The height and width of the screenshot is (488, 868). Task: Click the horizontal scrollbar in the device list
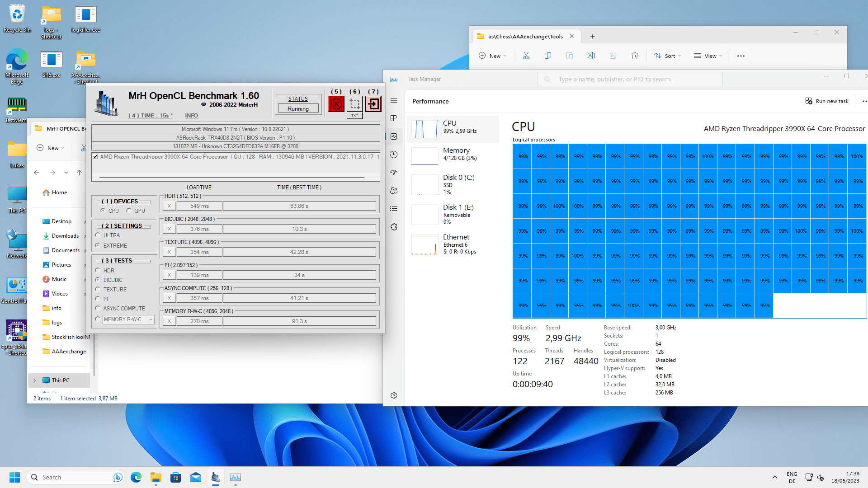coord(231,178)
